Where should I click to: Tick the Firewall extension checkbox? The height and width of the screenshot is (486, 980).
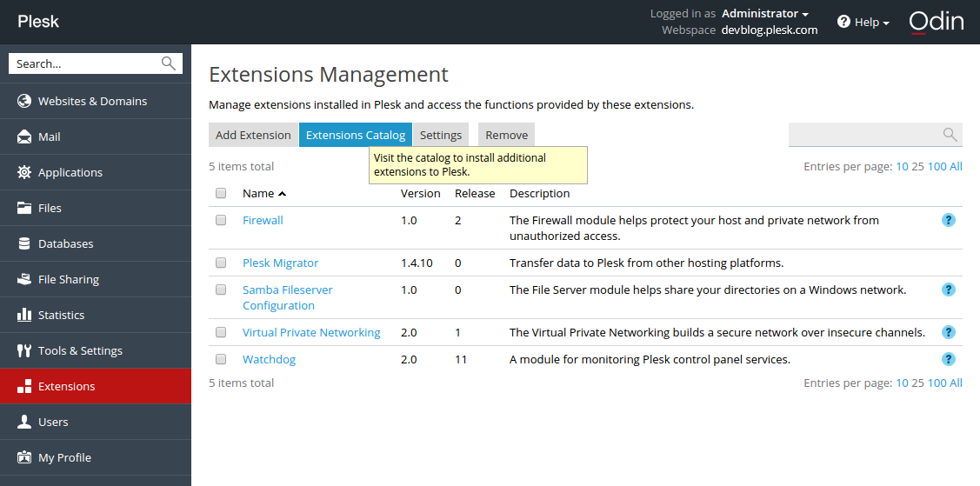[221, 221]
